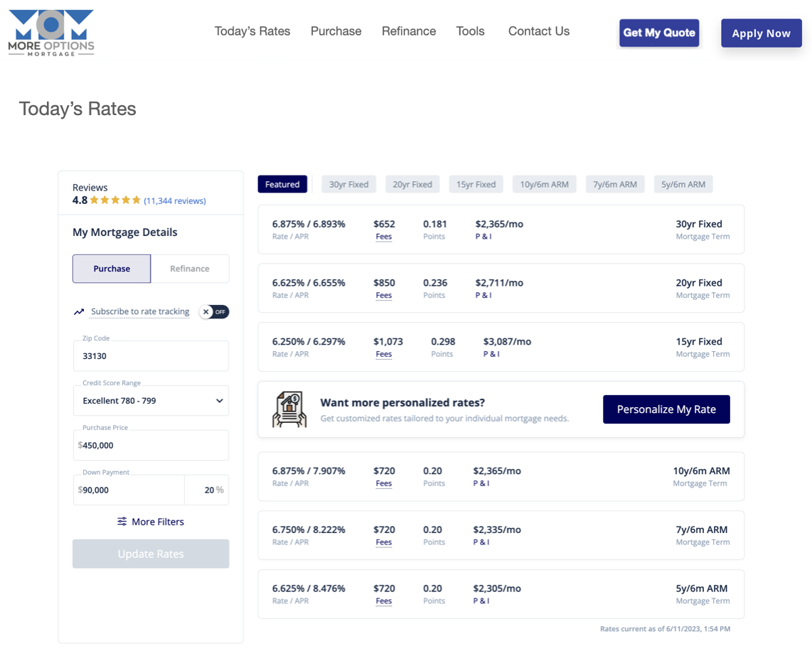The image size is (812, 661).
Task: Click the 0.298 points value
Action: [443, 342]
